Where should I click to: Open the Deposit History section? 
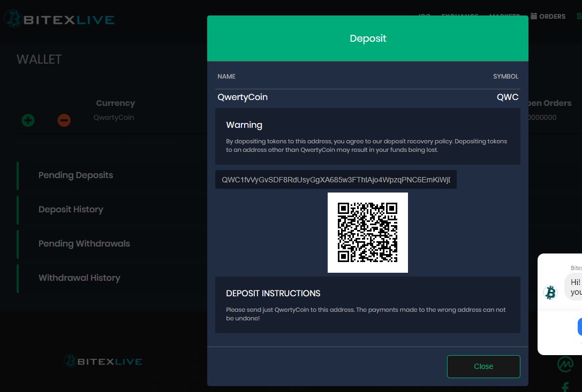coord(71,209)
